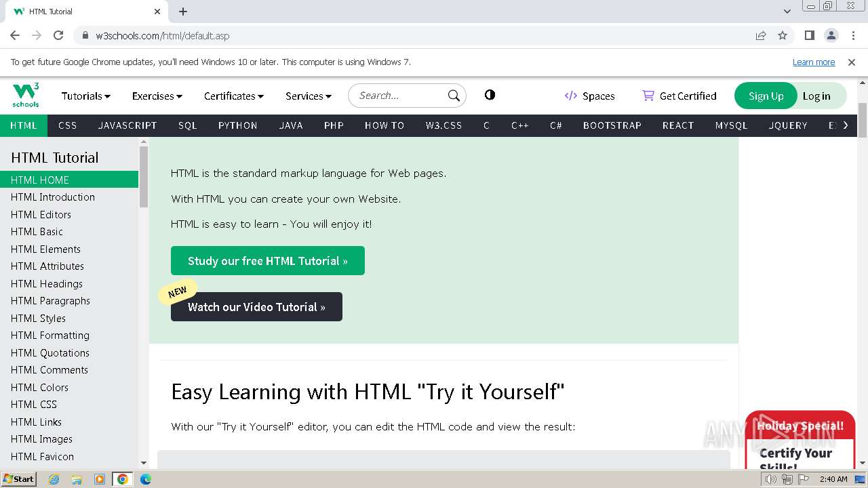Open a new browser tab
The height and width of the screenshot is (488, 868).
click(x=183, y=12)
